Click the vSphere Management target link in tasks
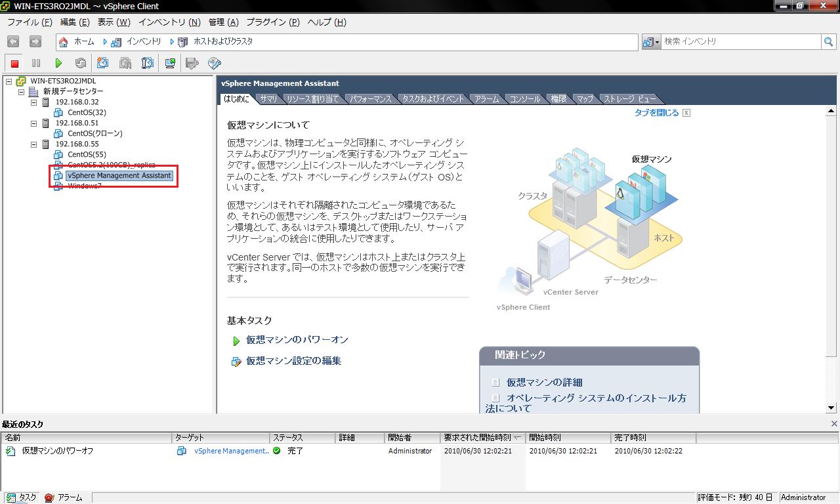 click(232, 451)
